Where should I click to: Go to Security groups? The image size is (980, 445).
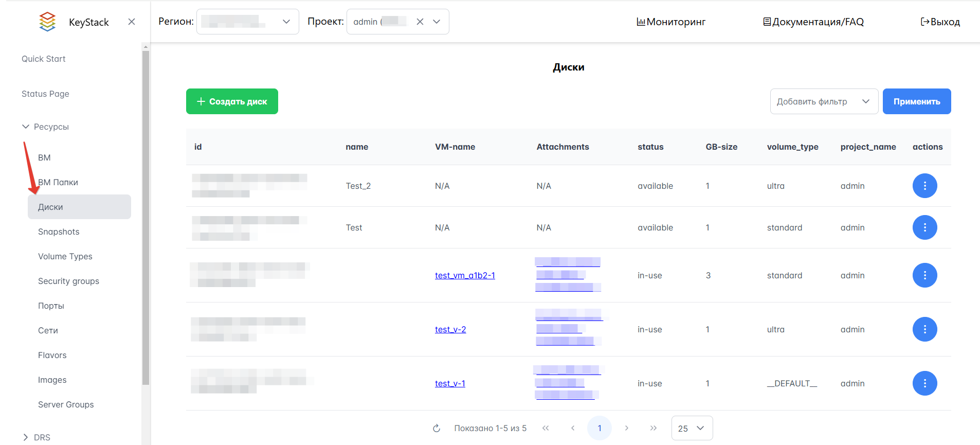[x=68, y=281]
